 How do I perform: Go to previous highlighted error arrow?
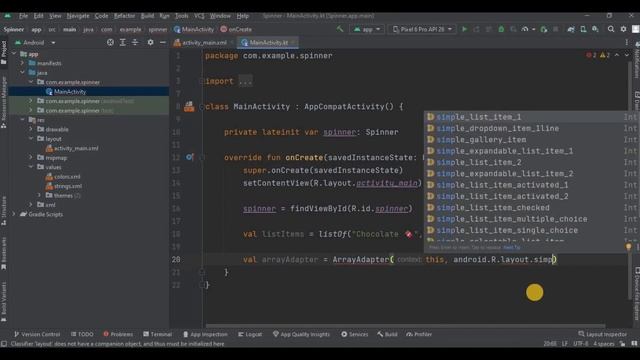coord(617,55)
